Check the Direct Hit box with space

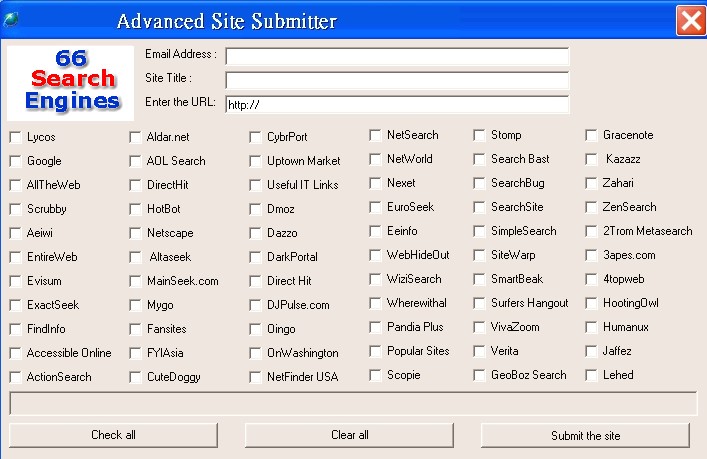[255, 281]
